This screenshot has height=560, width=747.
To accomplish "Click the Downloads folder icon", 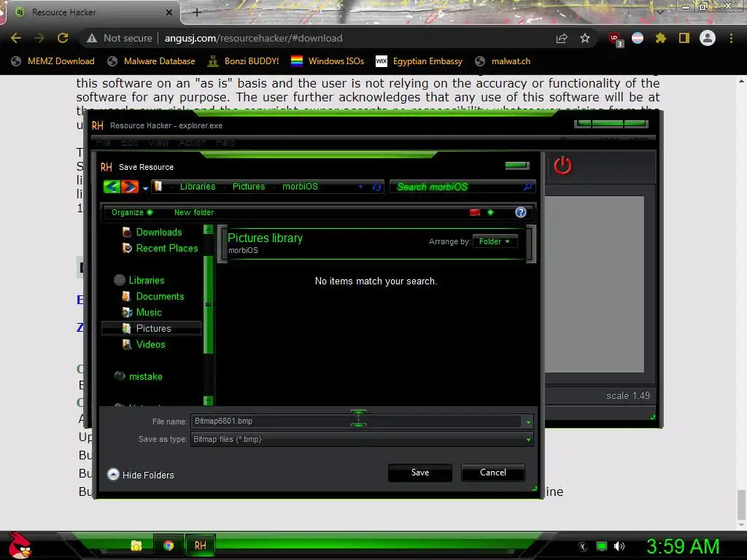I will (127, 233).
